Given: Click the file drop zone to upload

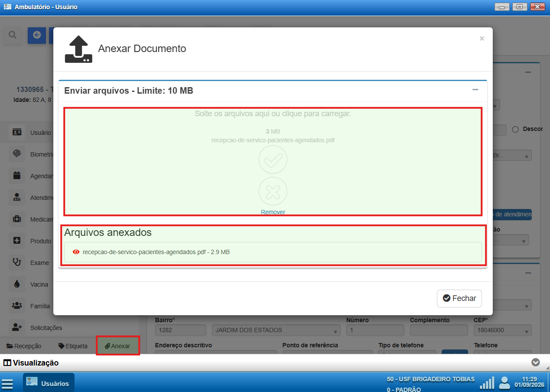Looking at the screenshot, I should click(x=273, y=161).
